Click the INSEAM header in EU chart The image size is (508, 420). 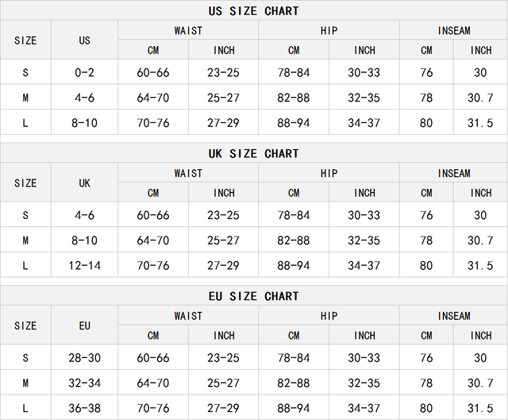tap(453, 316)
